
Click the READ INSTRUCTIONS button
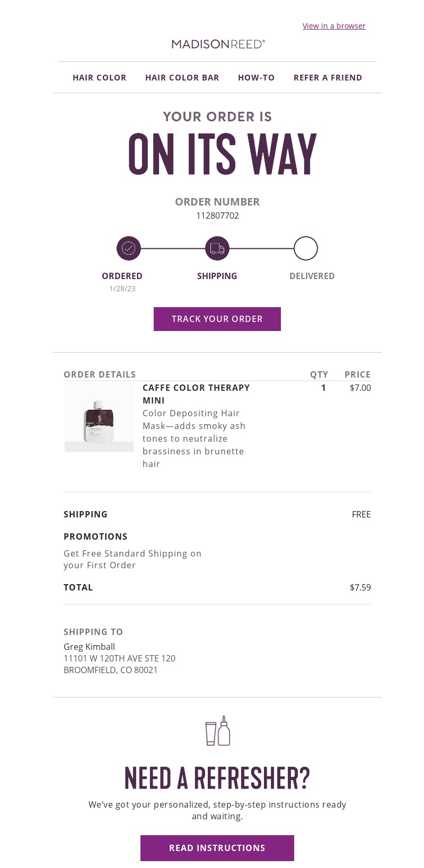coord(217,848)
